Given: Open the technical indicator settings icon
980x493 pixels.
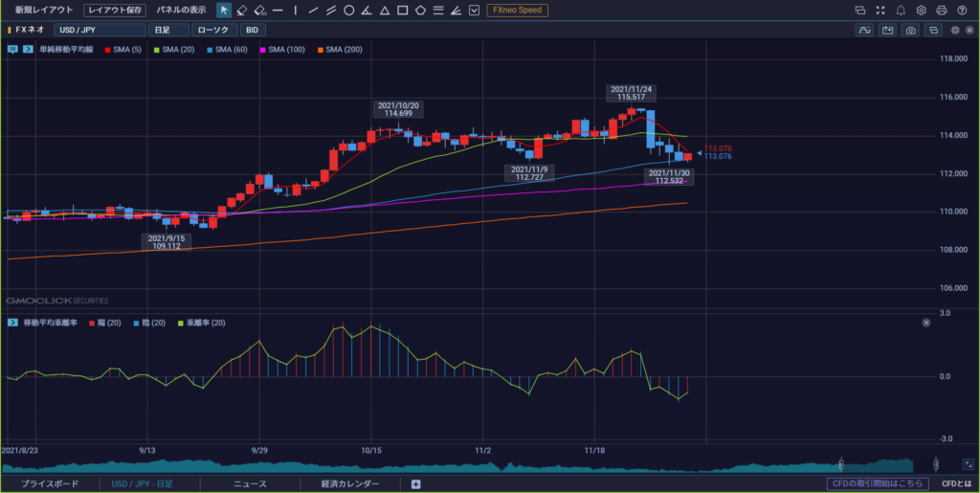Looking at the screenshot, I should (865, 30).
